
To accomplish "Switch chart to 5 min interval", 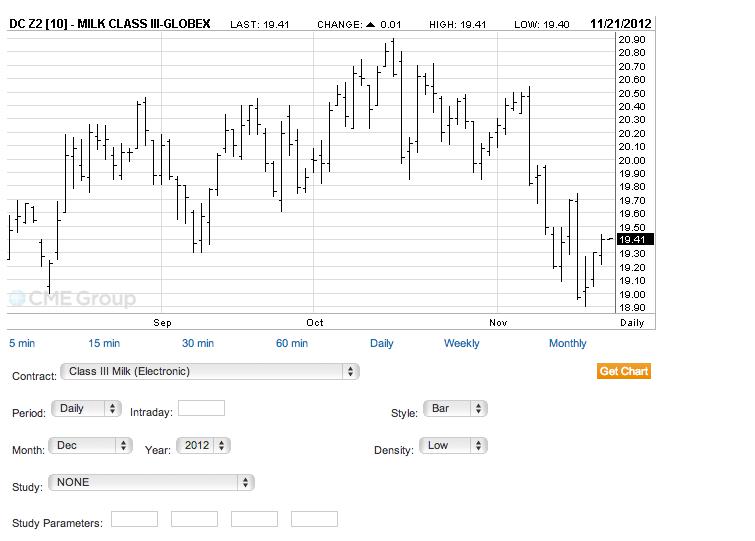I will [21, 343].
